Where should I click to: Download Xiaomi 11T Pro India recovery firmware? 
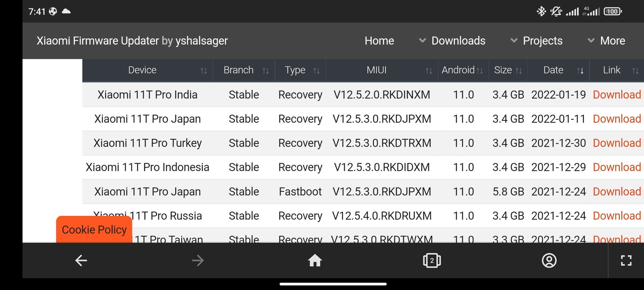[x=617, y=95]
